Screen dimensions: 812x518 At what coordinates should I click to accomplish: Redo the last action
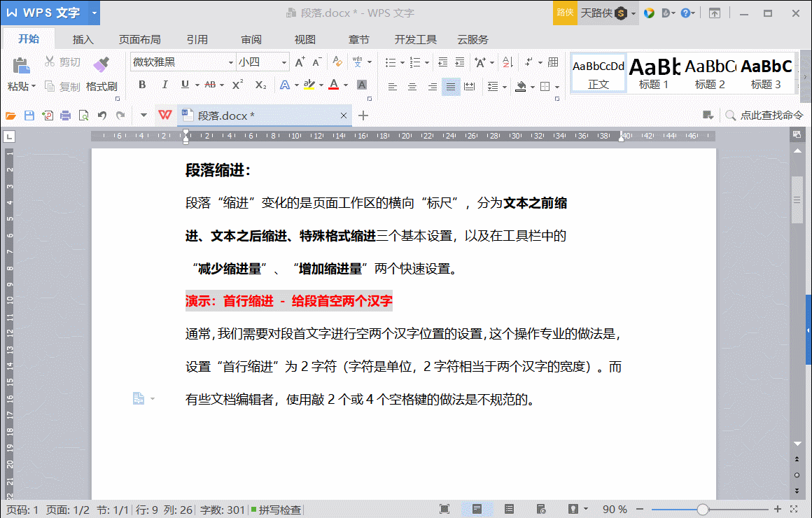(120, 115)
